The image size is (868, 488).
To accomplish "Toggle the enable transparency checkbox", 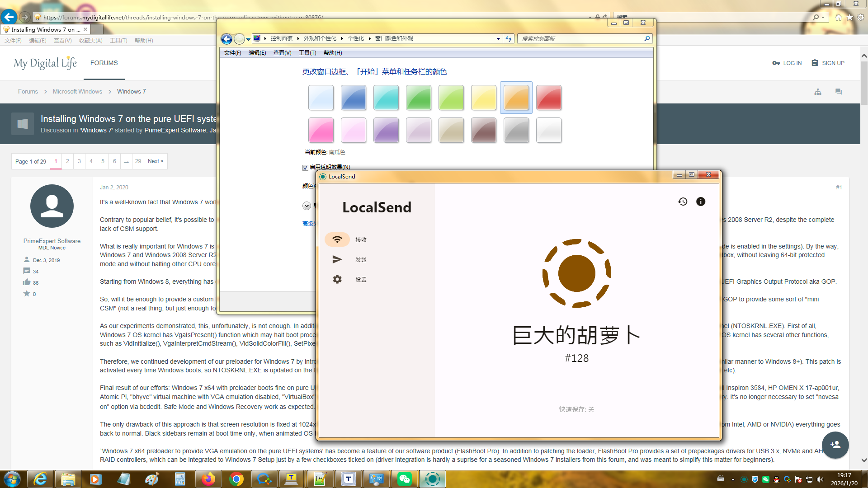I will pyautogui.click(x=305, y=168).
